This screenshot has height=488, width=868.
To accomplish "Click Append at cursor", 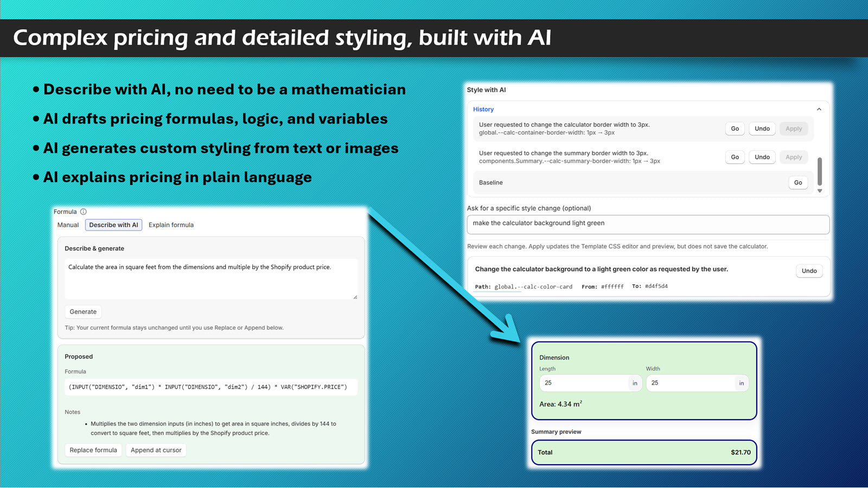I will tap(156, 450).
